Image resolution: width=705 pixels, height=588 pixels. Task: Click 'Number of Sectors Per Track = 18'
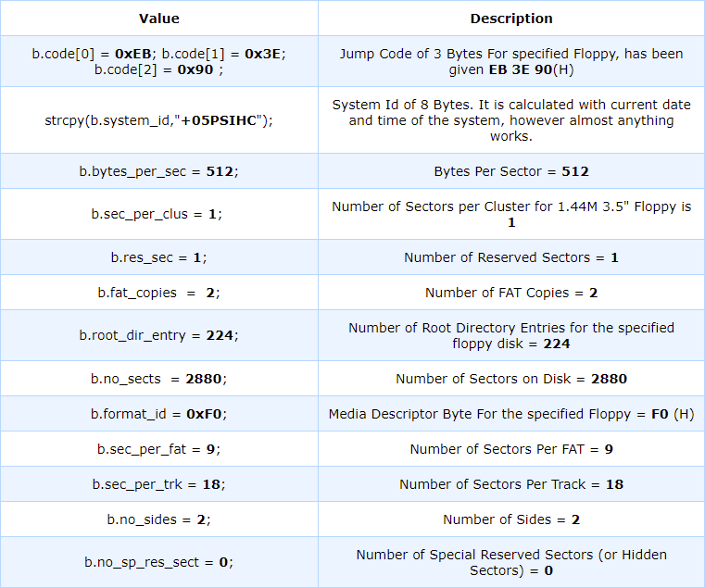(511, 484)
